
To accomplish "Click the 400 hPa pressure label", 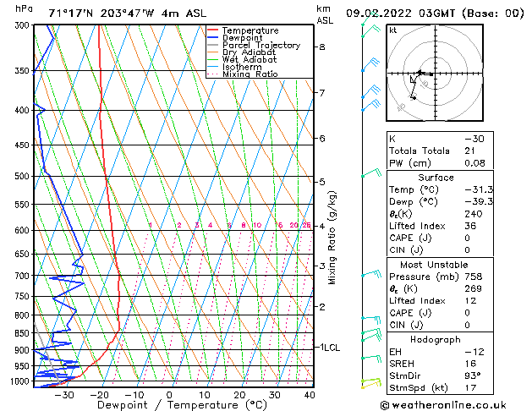I will coord(24,111).
